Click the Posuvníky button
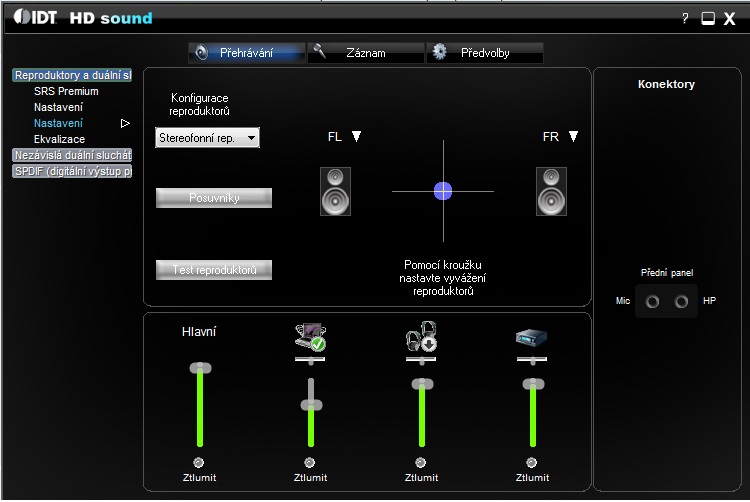This screenshot has height=502, width=750. 214,198
